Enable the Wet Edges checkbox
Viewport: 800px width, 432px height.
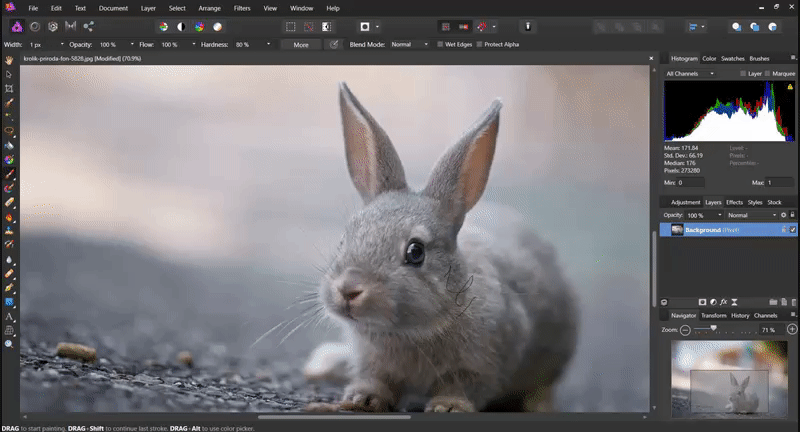pos(441,44)
